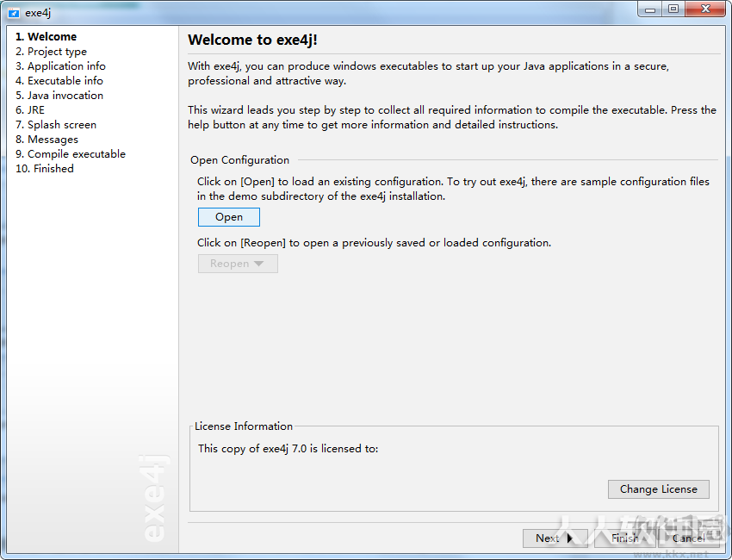Select step 6. JRE
The height and width of the screenshot is (560, 732).
(30, 109)
